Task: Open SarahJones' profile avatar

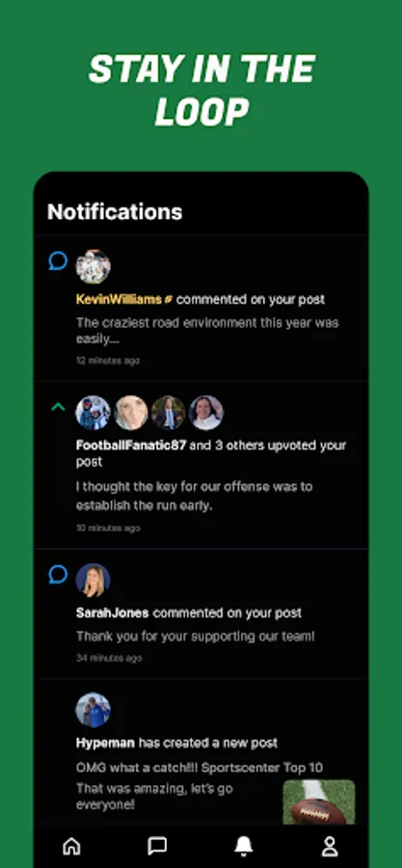Action: [x=93, y=581]
